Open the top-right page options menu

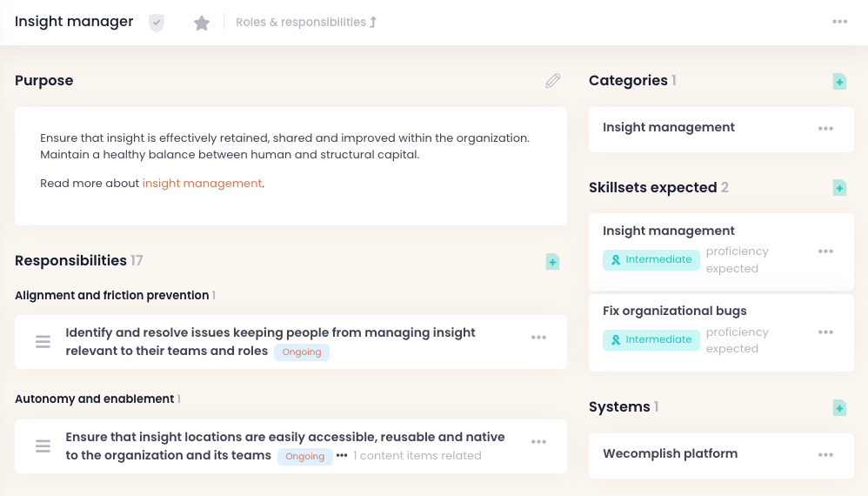(839, 23)
